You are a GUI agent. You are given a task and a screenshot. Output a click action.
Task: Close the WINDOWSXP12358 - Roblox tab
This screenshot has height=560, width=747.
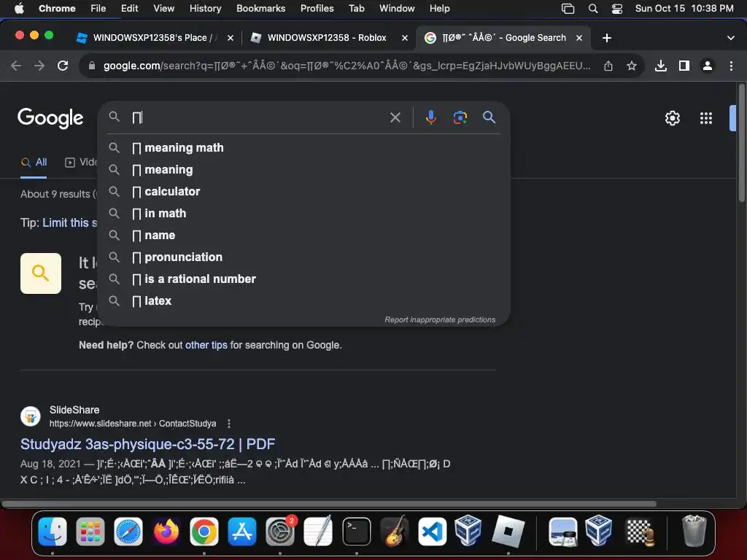tap(404, 38)
